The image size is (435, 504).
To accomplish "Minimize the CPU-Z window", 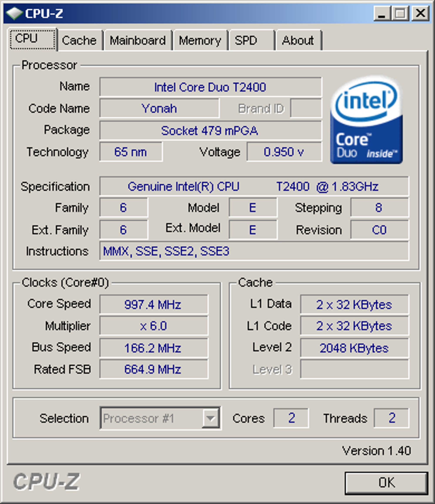I will (x=382, y=13).
